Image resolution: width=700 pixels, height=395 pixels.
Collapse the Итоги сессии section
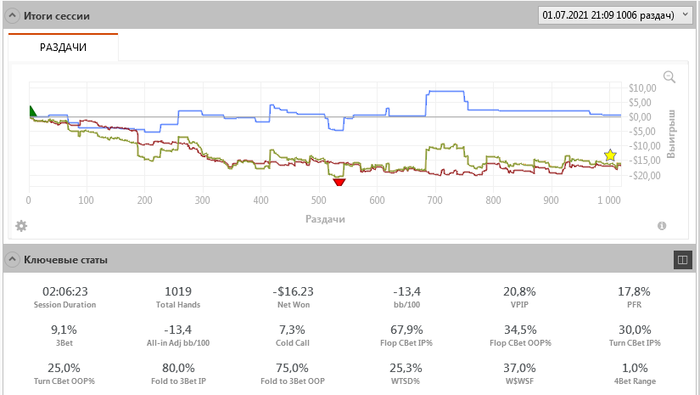12,16
